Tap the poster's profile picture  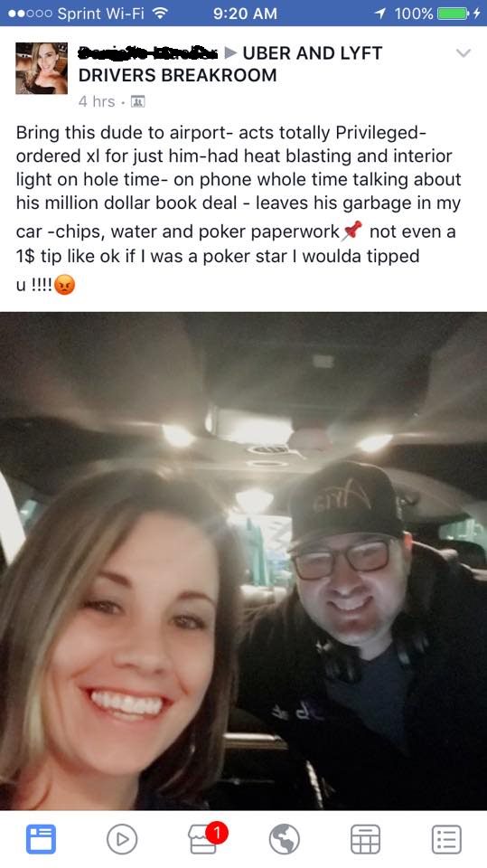coord(42,68)
